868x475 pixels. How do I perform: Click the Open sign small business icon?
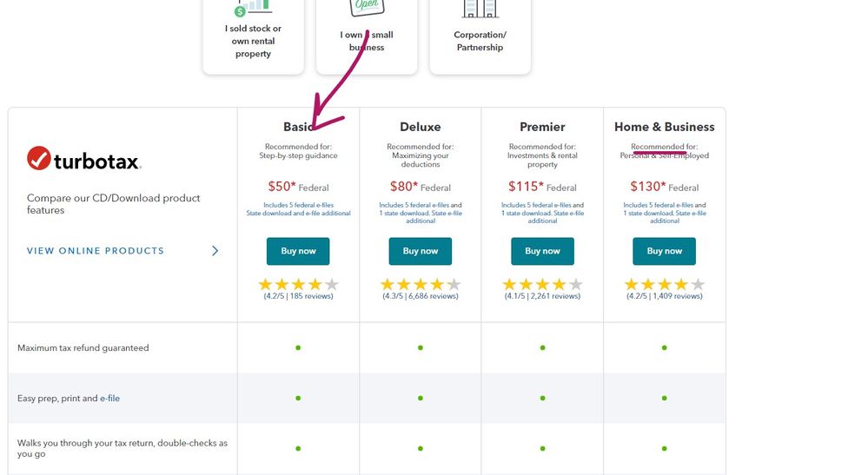point(367,8)
